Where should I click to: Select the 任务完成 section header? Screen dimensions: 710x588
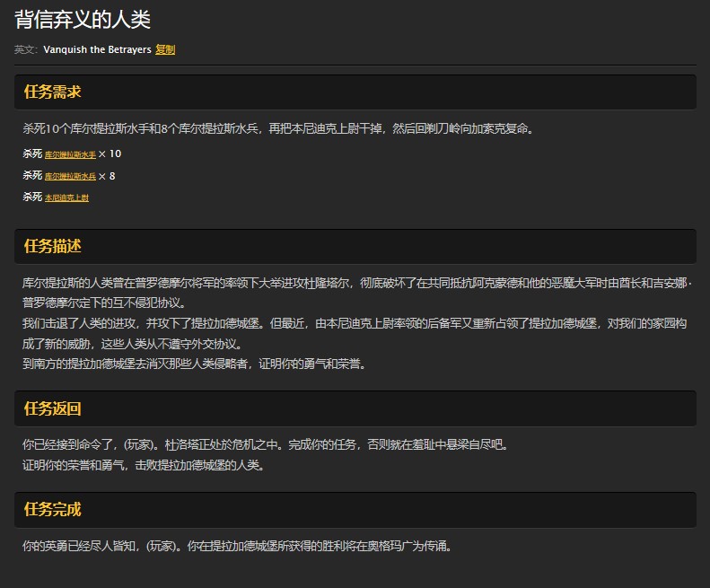[x=53, y=510]
